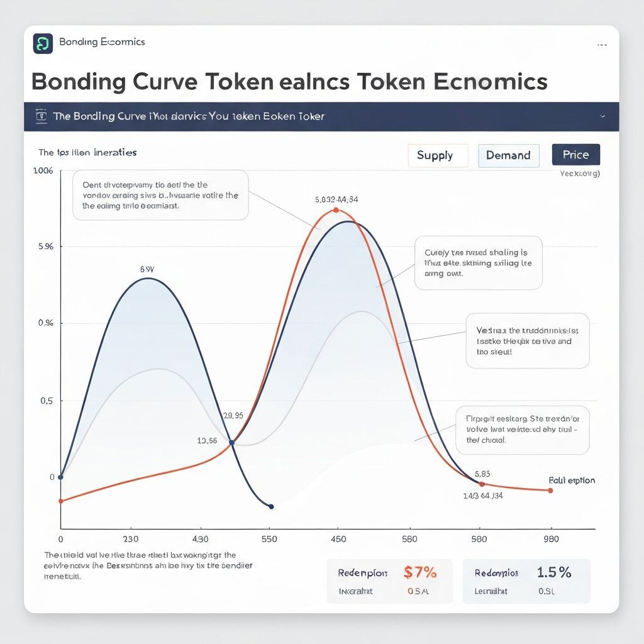Click the orange peak data point
This screenshot has height=644, width=644.
[x=336, y=210]
